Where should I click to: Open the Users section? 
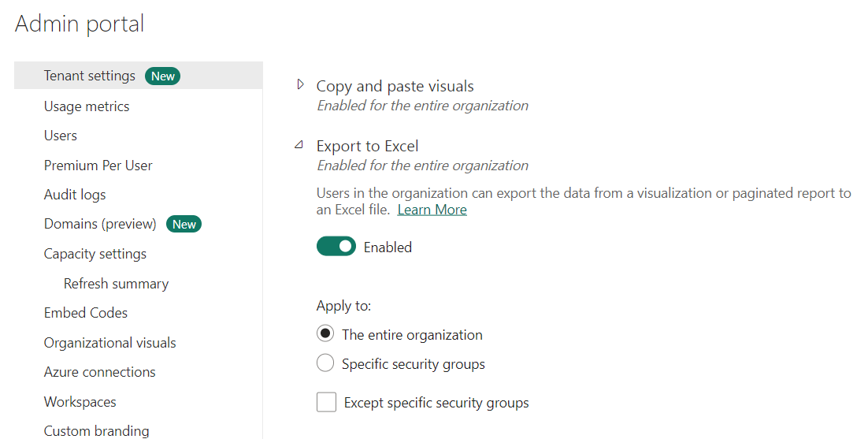tap(61, 136)
